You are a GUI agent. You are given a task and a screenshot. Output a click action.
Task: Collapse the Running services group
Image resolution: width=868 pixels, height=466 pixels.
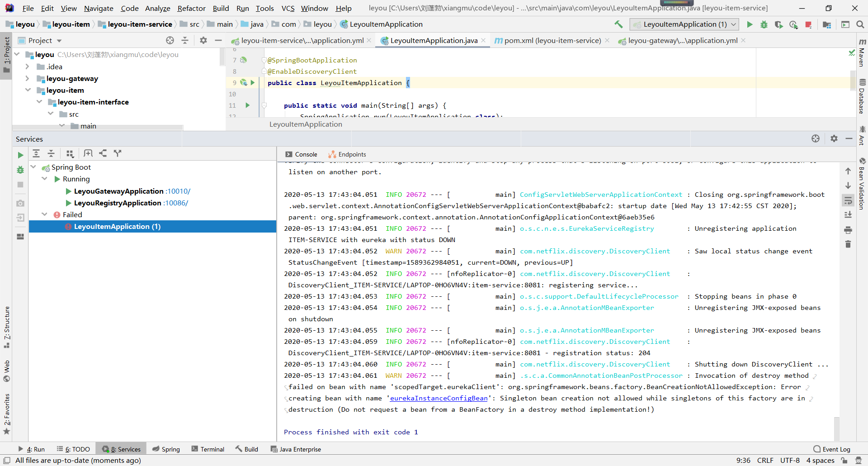44,179
